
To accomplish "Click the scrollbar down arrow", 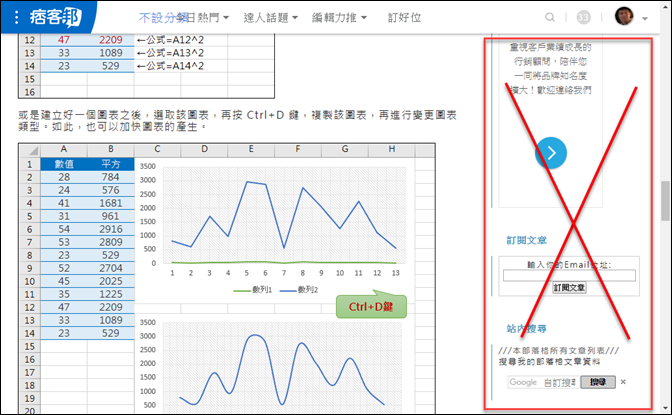I will click(x=665, y=409).
